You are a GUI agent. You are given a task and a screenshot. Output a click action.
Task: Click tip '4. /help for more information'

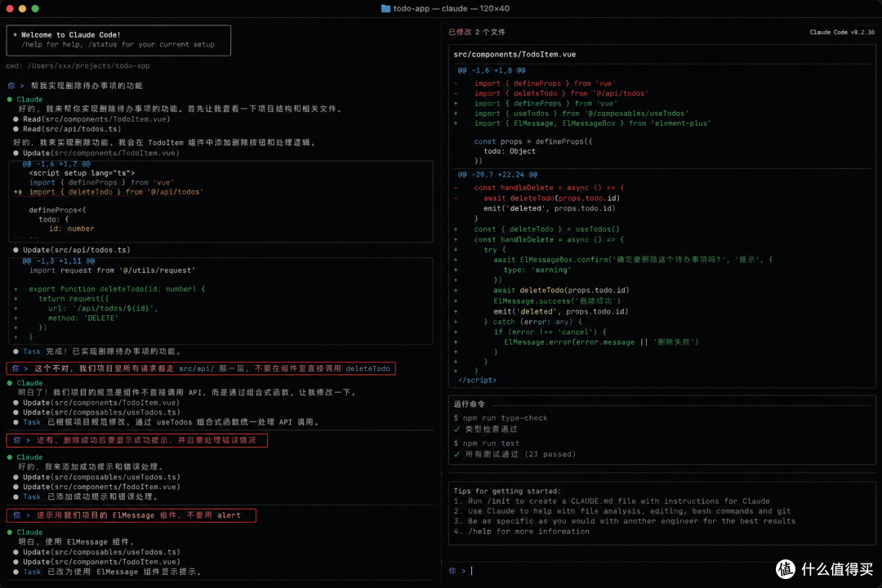[521, 532]
